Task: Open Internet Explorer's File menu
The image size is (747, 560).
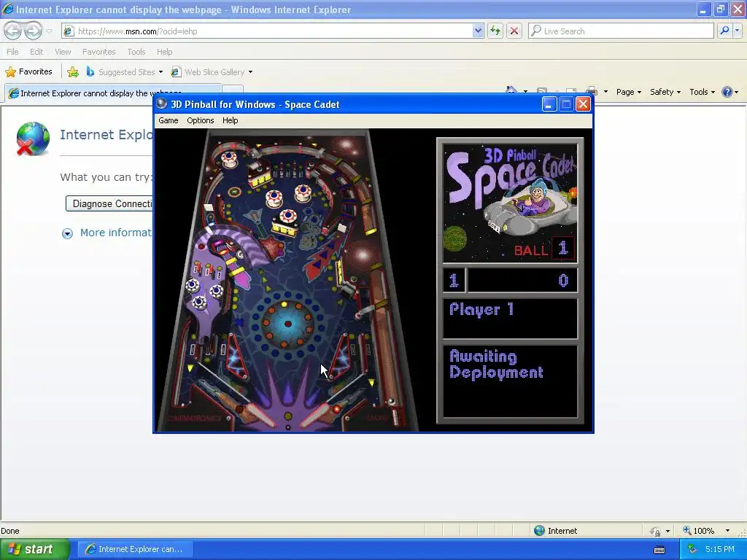Action: pyautogui.click(x=12, y=52)
